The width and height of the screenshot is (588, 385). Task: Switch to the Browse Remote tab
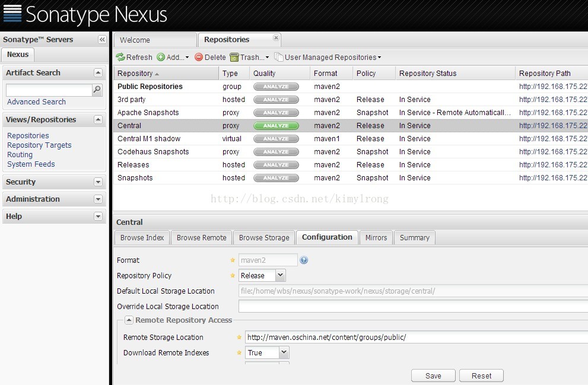coord(201,238)
